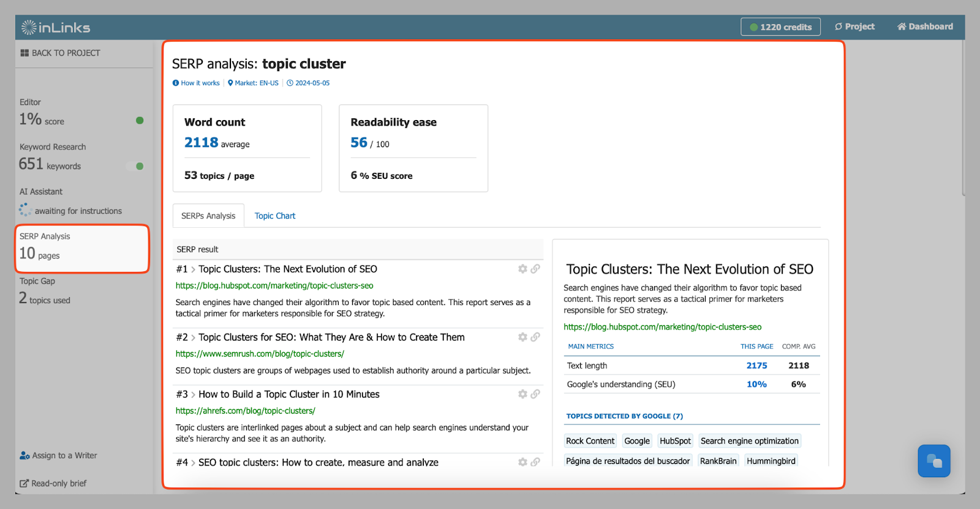The image size is (980, 509).
Task: Click the map pin icon beside Market
Action: click(230, 83)
